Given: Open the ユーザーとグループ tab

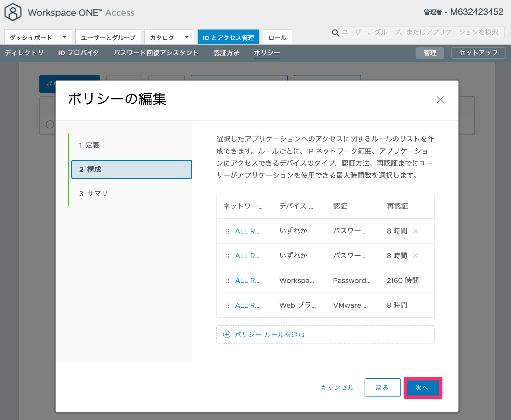Looking at the screenshot, I should click(x=108, y=37).
